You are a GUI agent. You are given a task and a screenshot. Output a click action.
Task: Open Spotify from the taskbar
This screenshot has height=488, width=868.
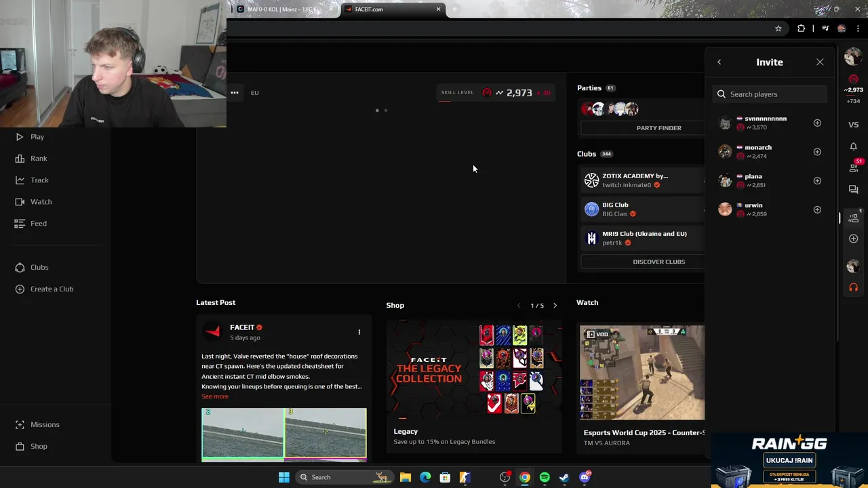[545, 477]
